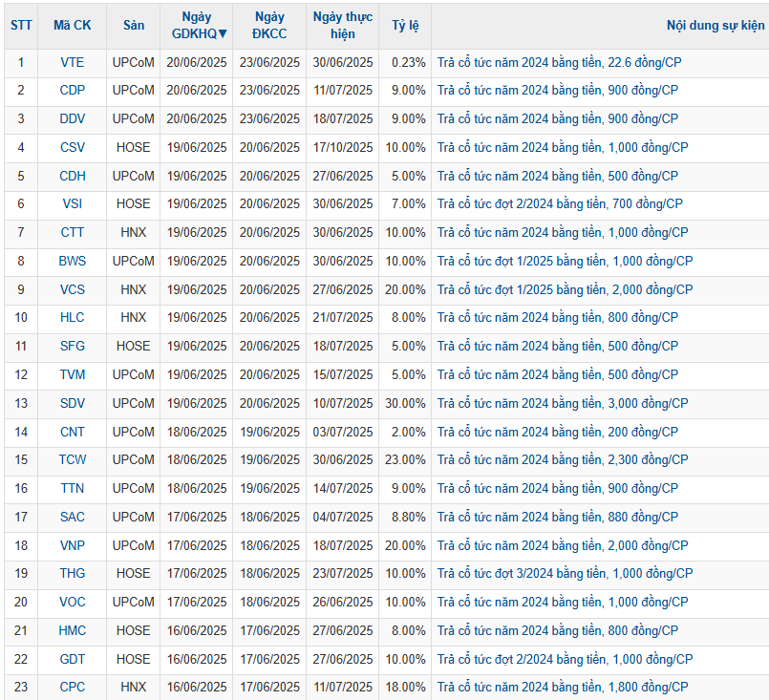View the 700 đồng/CP đợt 2/2024 event

[560, 204]
